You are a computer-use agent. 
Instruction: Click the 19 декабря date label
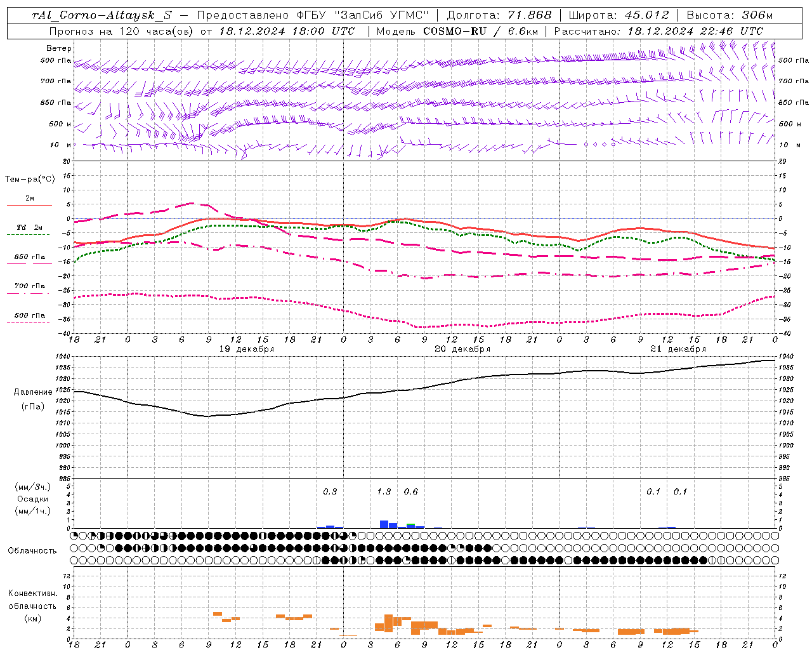[247, 349]
